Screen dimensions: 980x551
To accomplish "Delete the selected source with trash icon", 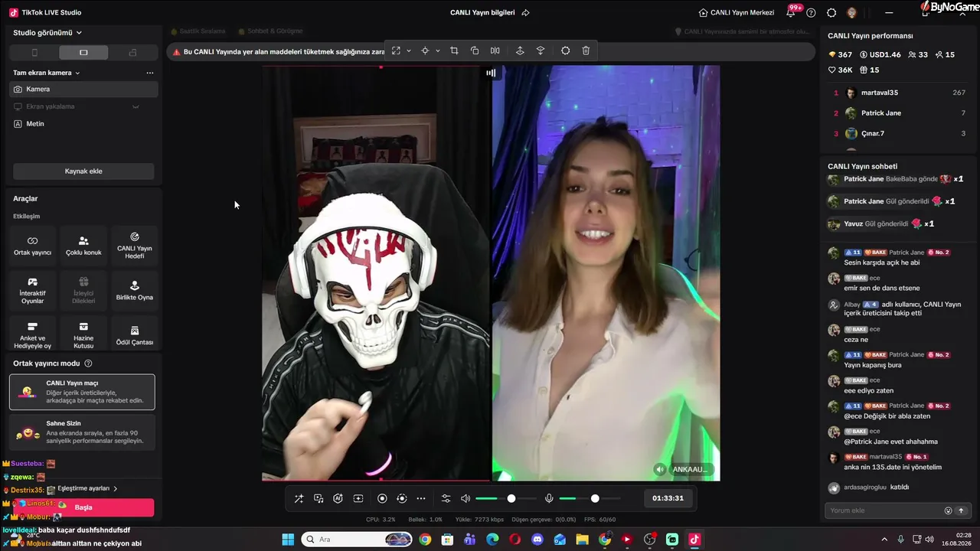I will coord(586,51).
